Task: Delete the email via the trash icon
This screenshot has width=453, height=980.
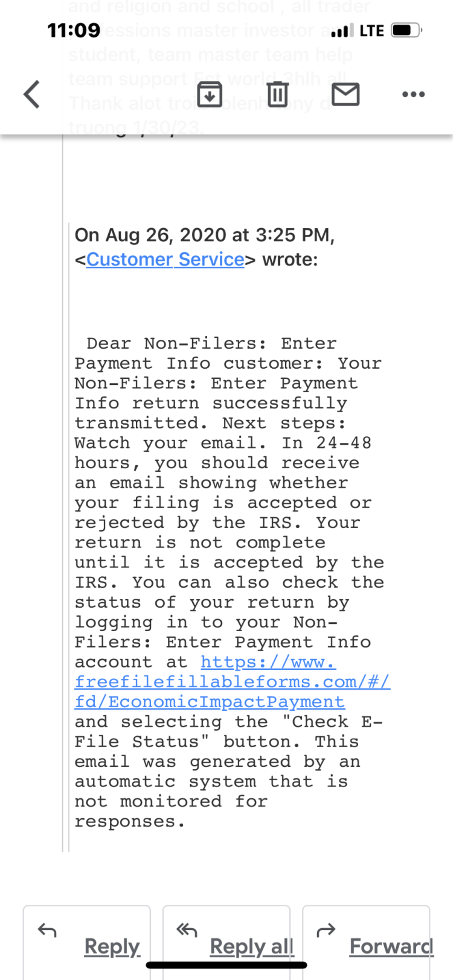Action: tap(277, 95)
